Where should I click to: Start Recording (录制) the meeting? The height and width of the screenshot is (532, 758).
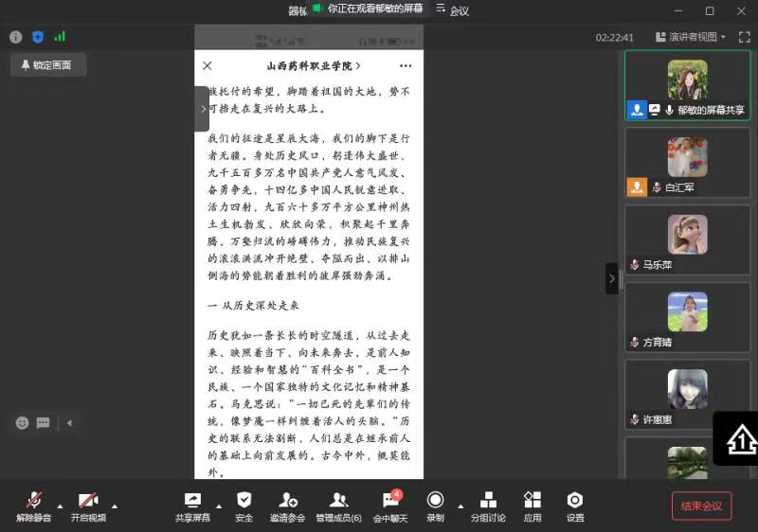[435, 506]
